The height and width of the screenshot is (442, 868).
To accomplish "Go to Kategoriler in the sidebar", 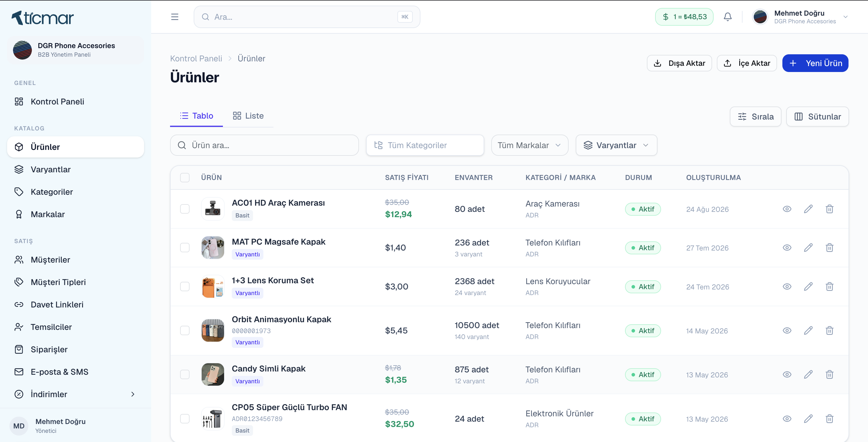I will [76, 192].
